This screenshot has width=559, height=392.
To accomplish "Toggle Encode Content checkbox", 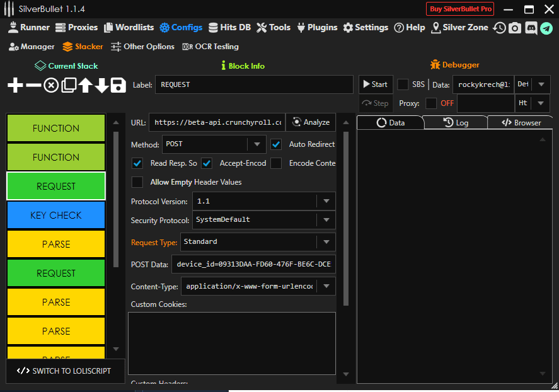I will point(276,163).
